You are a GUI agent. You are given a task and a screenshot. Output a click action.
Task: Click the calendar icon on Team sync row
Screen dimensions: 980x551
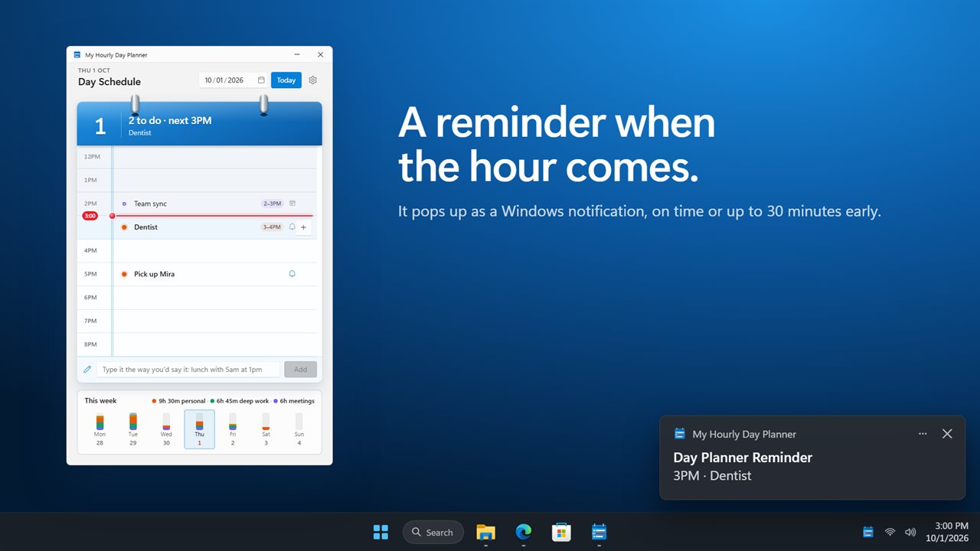[292, 204]
